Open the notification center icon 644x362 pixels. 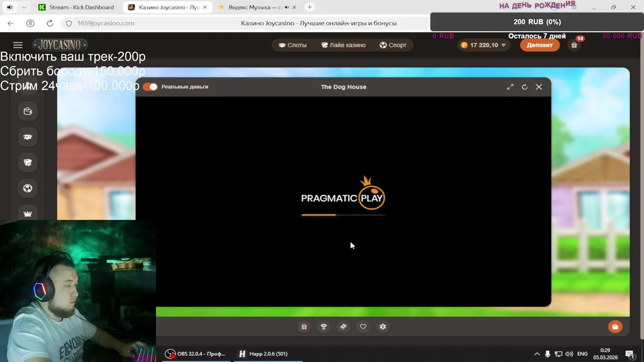(x=630, y=354)
